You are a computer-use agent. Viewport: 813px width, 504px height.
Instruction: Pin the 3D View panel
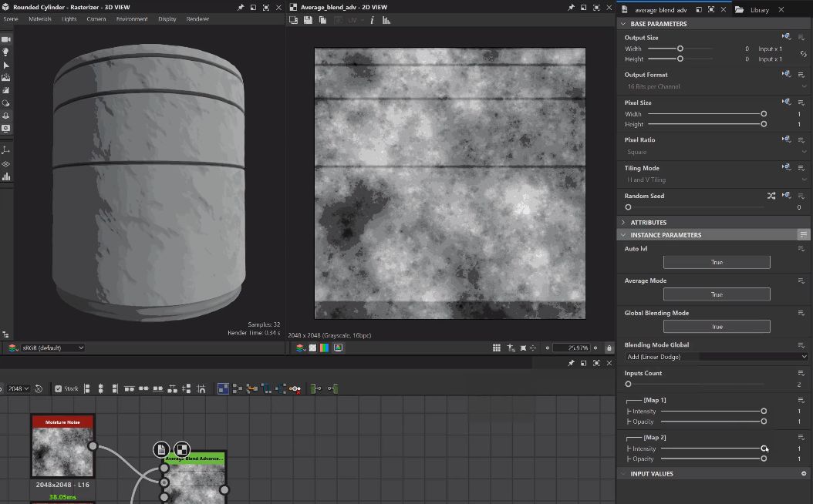coord(239,8)
